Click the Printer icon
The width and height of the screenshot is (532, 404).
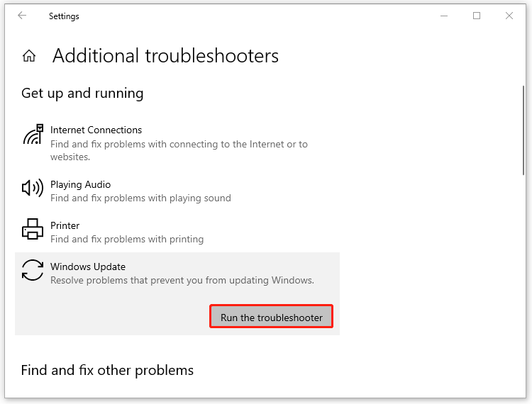coord(32,229)
